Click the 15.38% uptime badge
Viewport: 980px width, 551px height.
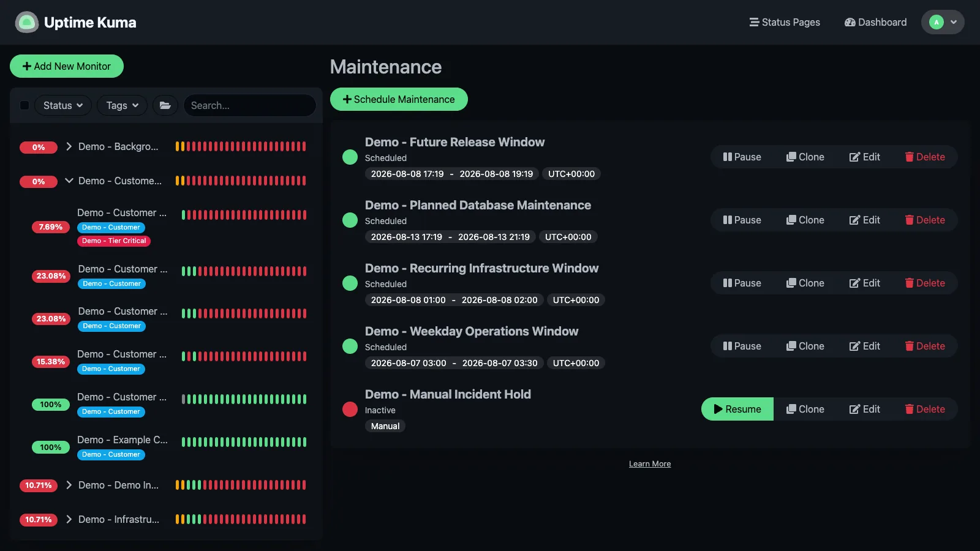point(51,362)
